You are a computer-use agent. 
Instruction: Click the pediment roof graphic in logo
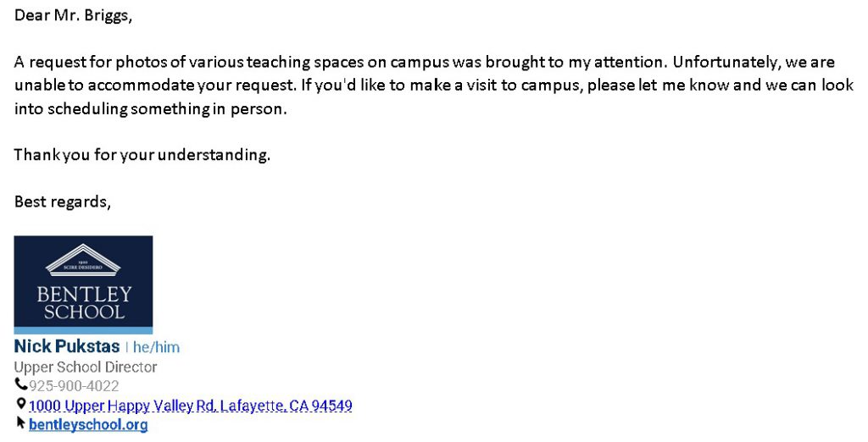tap(83, 259)
